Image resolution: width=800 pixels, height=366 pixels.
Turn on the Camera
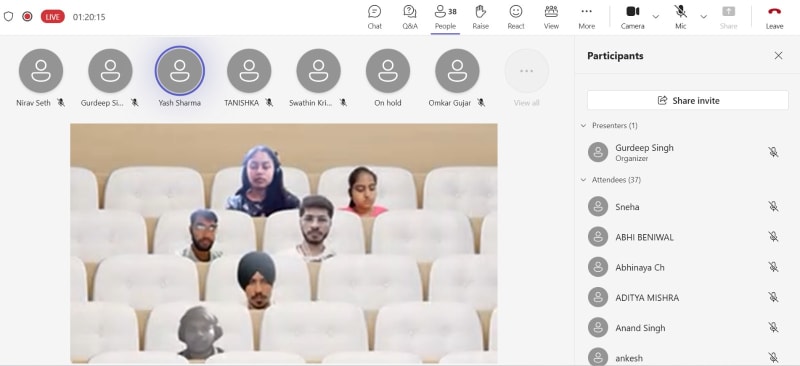coord(632,17)
